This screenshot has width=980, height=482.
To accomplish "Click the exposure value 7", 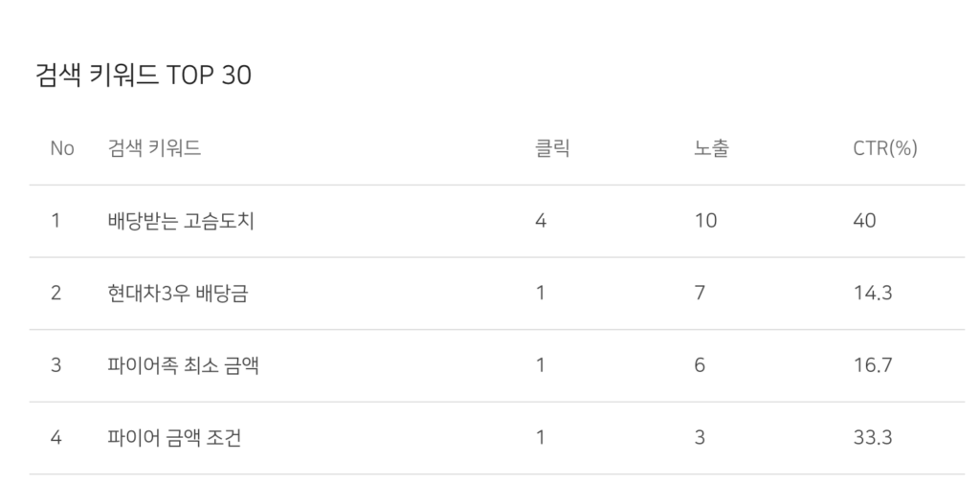I will (700, 293).
